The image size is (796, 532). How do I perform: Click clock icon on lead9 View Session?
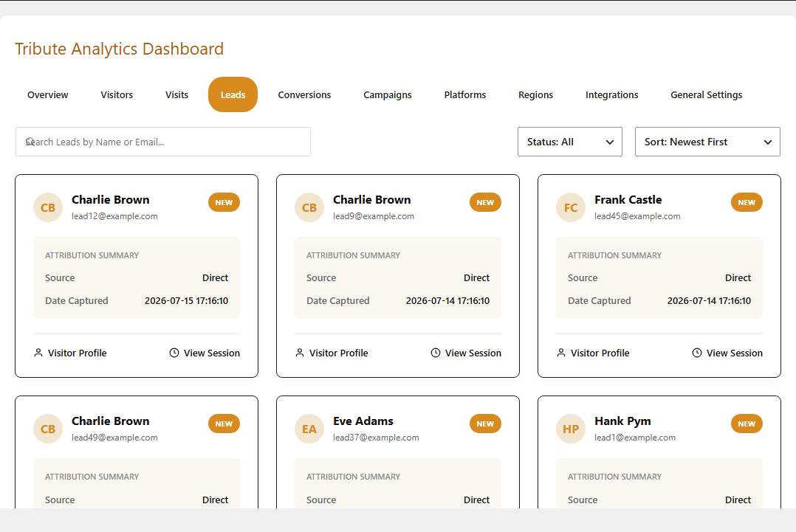coord(436,353)
